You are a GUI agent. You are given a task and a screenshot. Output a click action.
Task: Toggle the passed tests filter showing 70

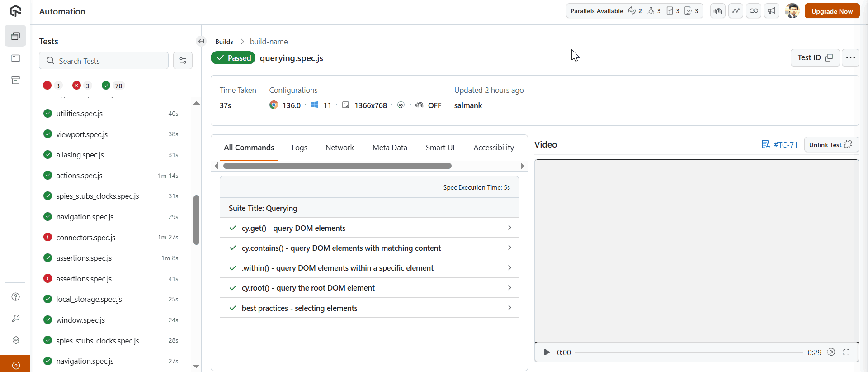pos(113,86)
